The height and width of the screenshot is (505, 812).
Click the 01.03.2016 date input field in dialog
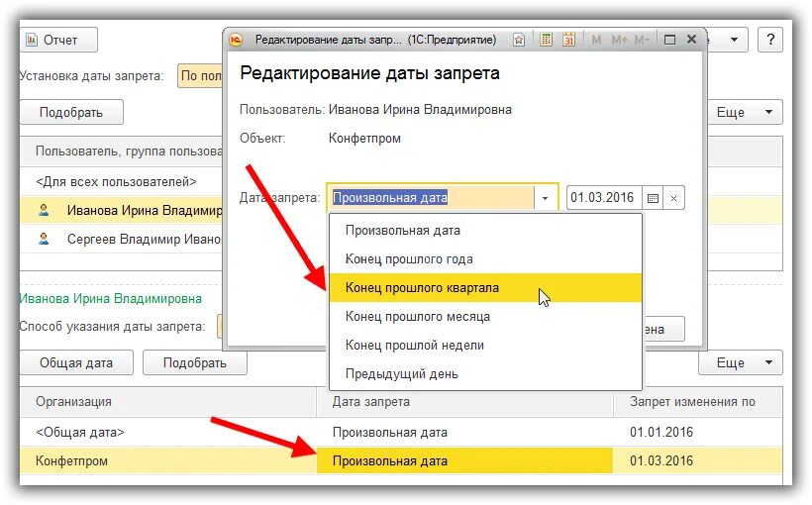pos(604,198)
